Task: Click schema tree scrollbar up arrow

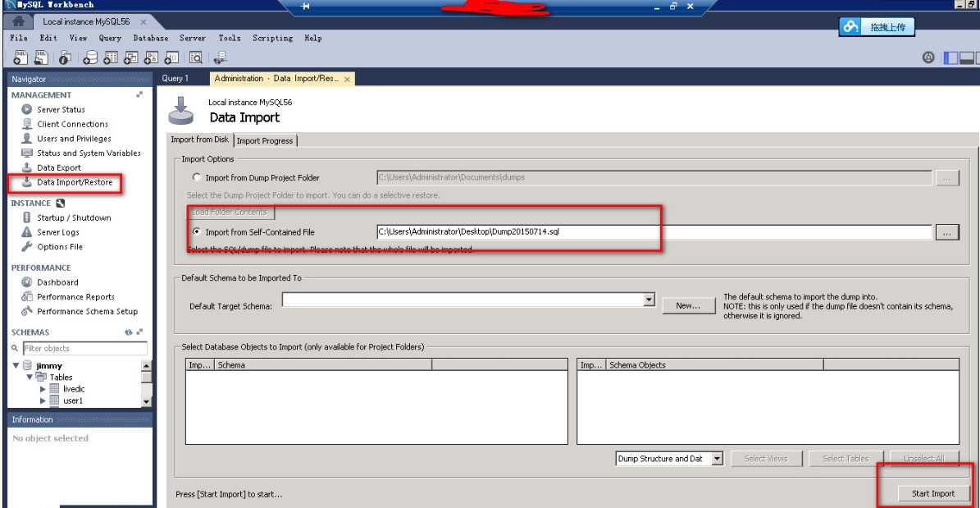Action: pos(146,365)
